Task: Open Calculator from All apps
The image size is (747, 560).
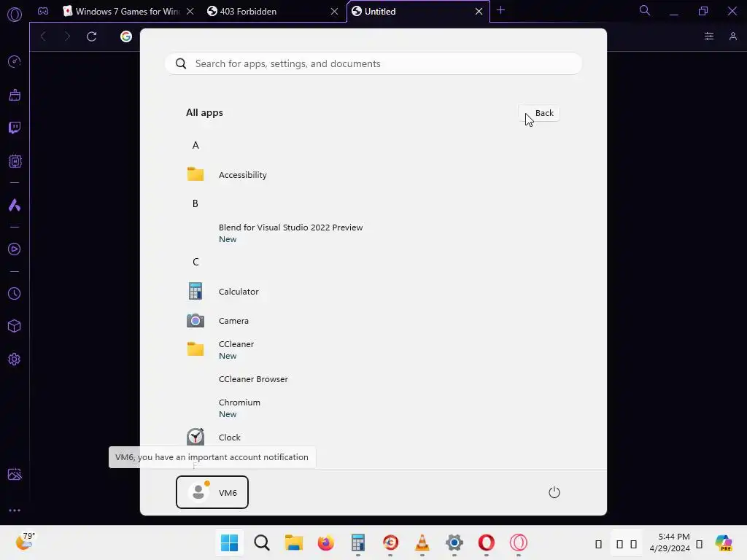Action: tap(373, 292)
